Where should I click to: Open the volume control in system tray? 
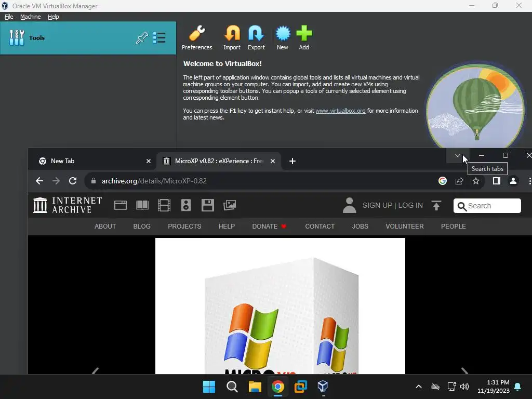point(464,387)
